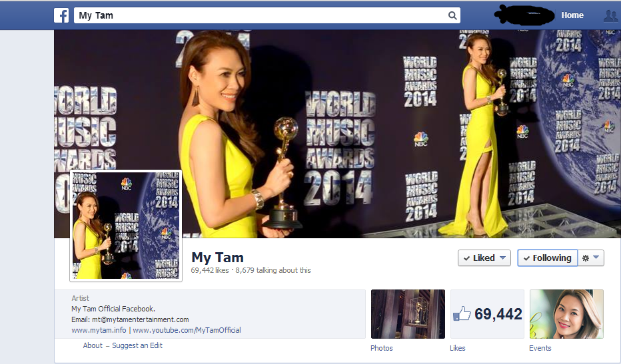Focus the search field containing My Tam
This screenshot has height=364, width=621.
[267, 15]
